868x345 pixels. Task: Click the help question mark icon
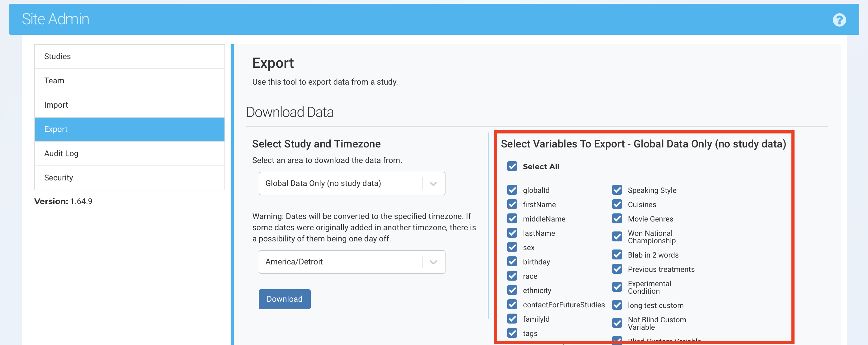point(839,20)
